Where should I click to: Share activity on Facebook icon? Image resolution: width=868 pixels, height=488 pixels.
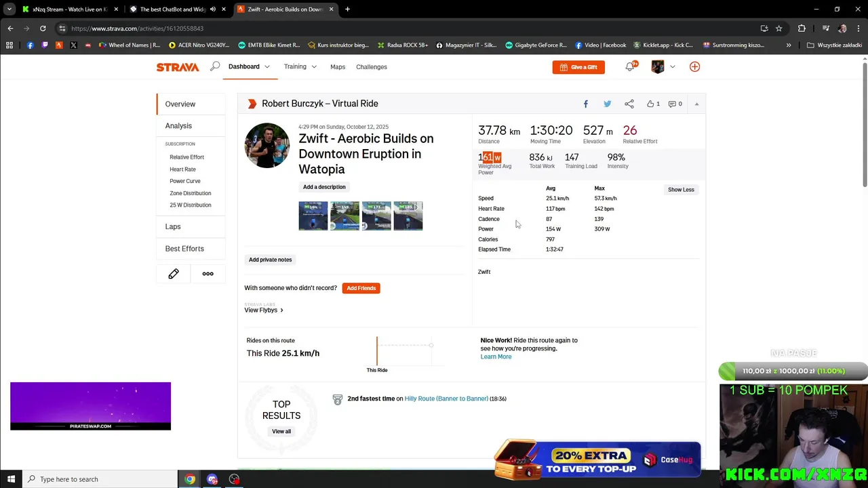[586, 104]
